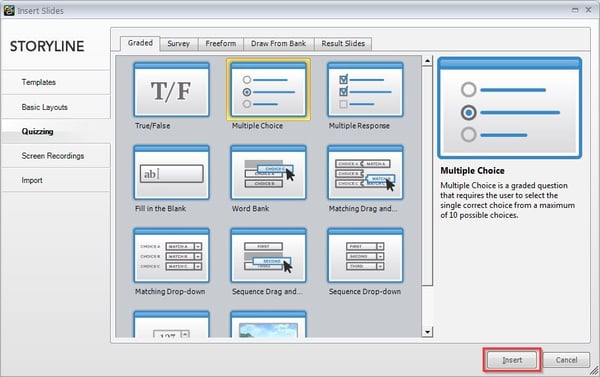Switch to the Survey tab

(x=179, y=44)
